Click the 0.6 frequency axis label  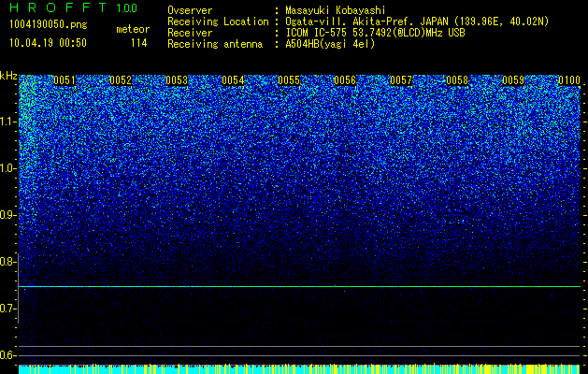pos(8,355)
